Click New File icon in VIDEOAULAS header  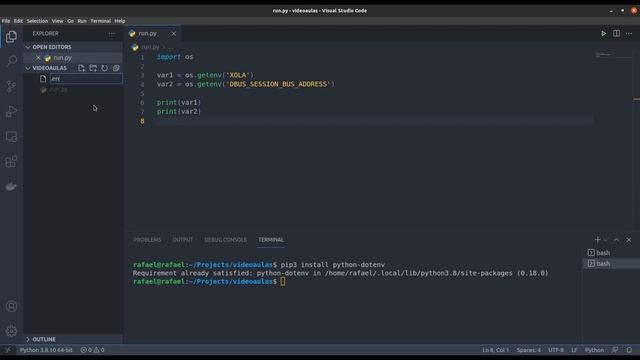(82, 68)
